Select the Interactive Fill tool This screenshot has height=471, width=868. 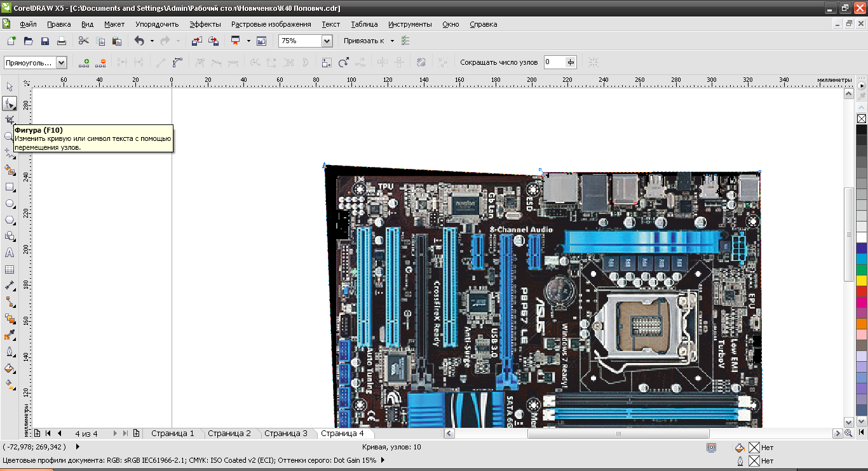tap(10, 385)
